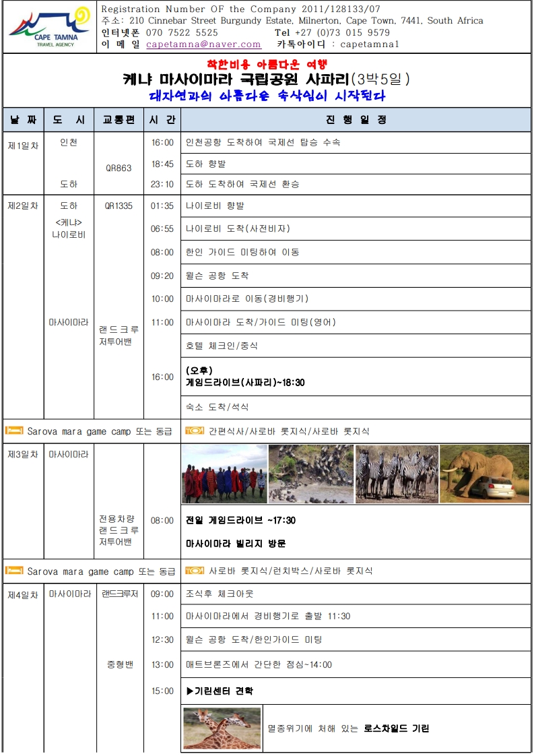Click the 카톡아이디 capetamna1 text
This screenshot has width=534, height=756.
coord(338,44)
